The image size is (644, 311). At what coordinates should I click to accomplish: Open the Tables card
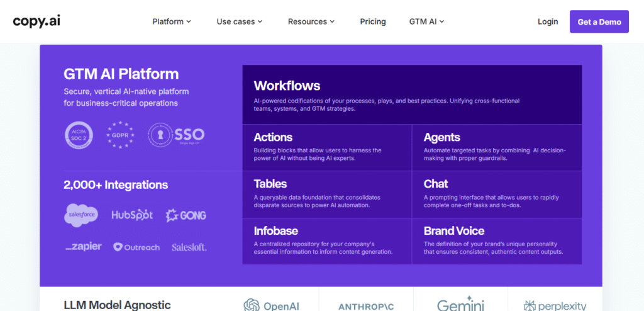pos(327,195)
